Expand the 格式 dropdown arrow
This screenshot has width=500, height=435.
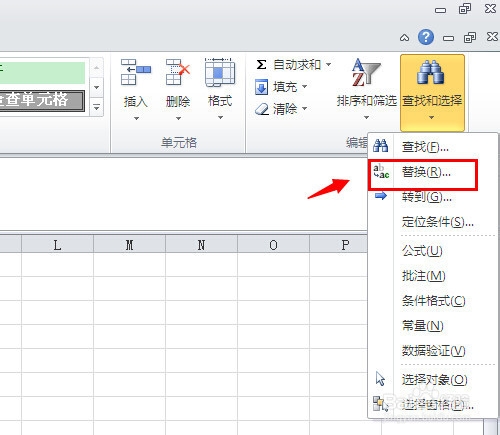point(220,118)
